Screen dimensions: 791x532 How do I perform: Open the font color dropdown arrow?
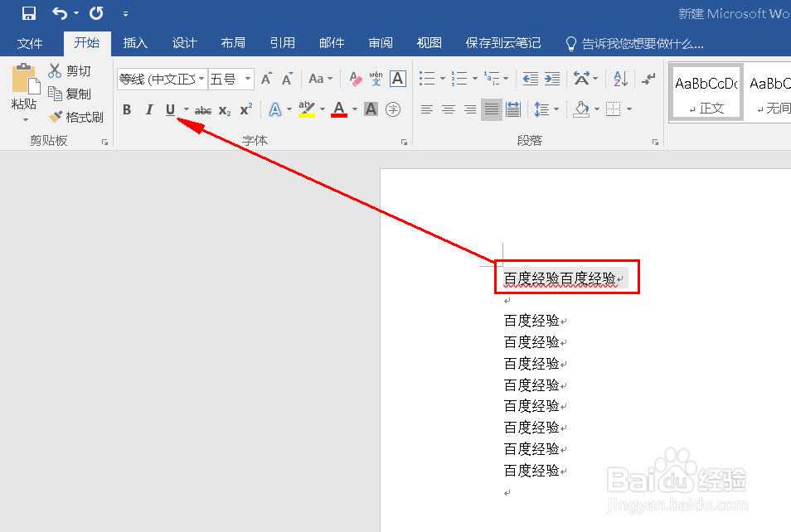(x=355, y=109)
